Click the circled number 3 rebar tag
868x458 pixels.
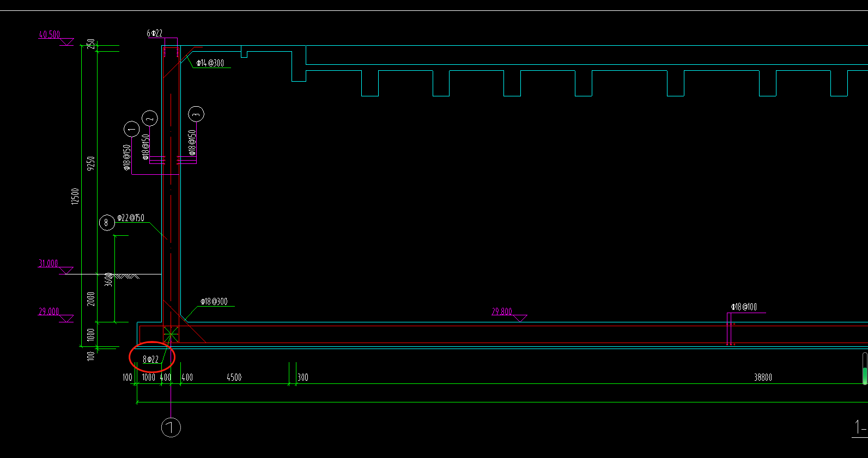[196, 114]
